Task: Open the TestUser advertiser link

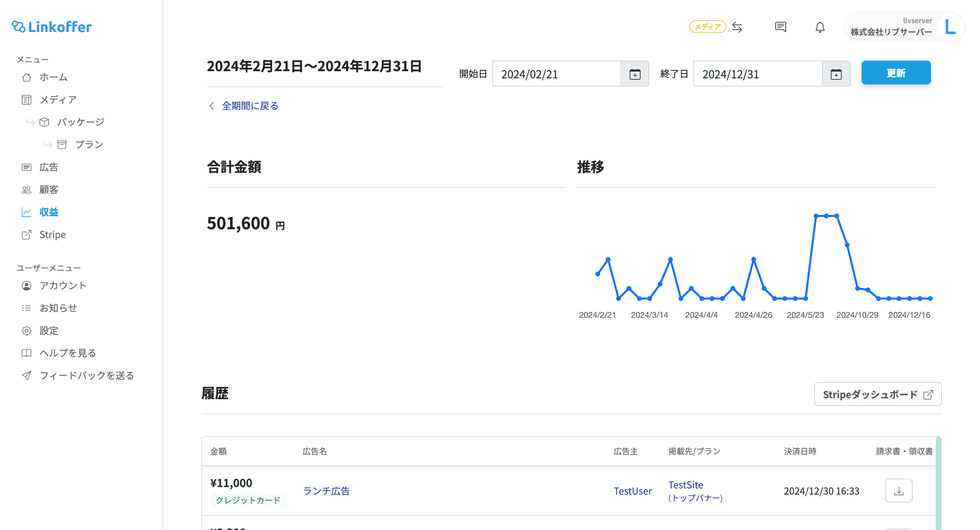Action: [632, 491]
